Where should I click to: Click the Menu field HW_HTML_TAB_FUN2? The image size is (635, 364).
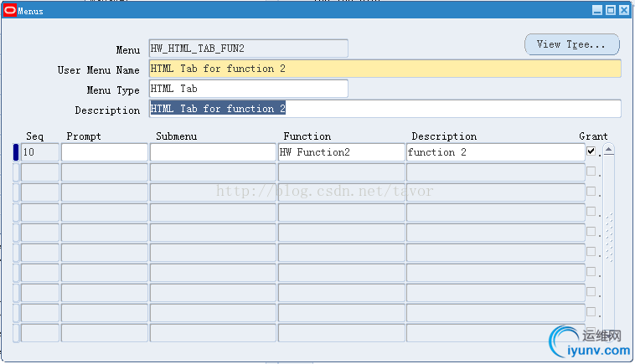coord(247,49)
